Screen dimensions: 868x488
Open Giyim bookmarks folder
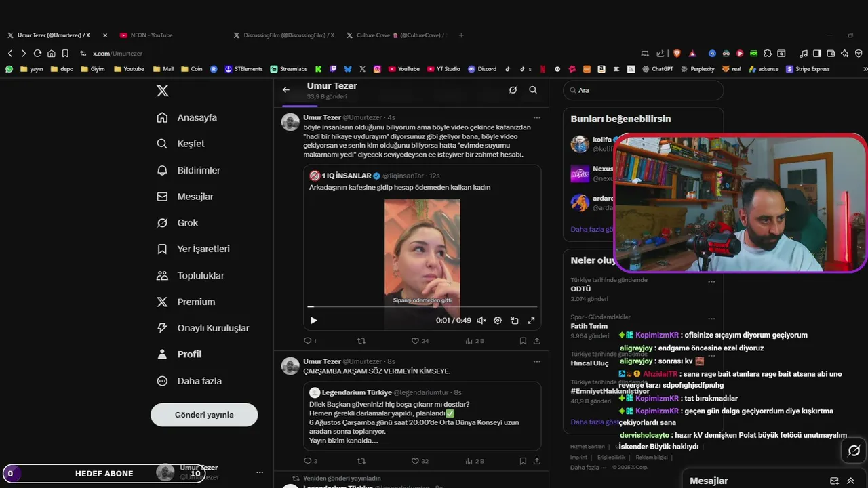click(93, 69)
